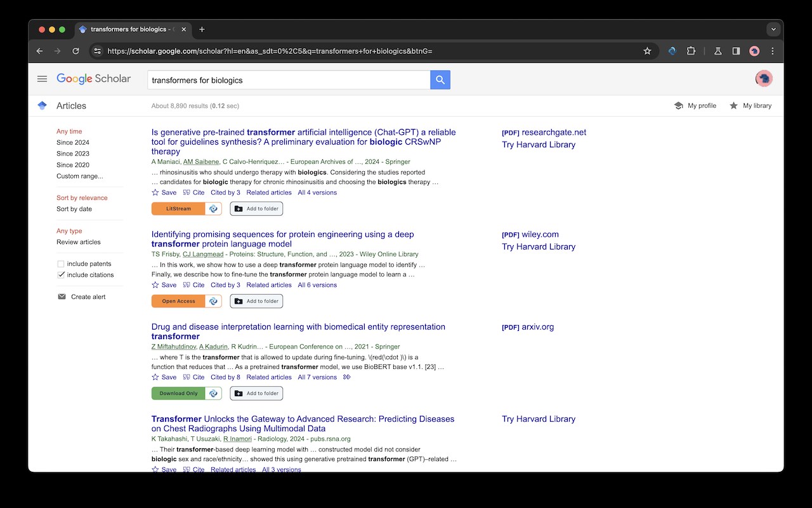Click the LitStream orange button
Image resolution: width=812 pixels, height=508 pixels.
click(178, 209)
